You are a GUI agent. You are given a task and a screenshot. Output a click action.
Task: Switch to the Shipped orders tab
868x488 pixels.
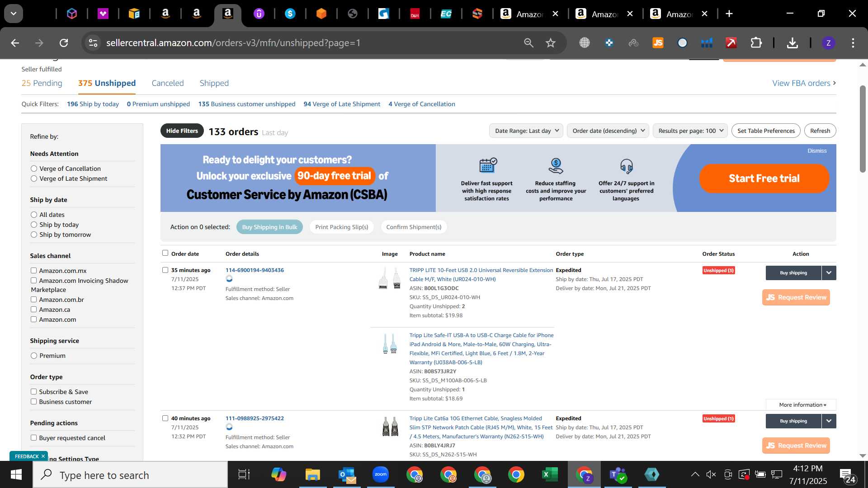coord(214,83)
